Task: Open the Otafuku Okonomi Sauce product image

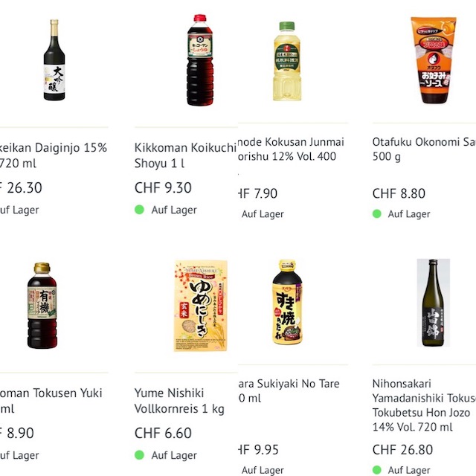Action: [x=433, y=61]
